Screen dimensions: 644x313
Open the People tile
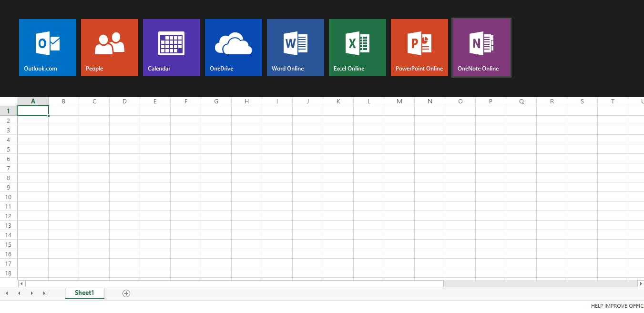pyautogui.click(x=110, y=48)
